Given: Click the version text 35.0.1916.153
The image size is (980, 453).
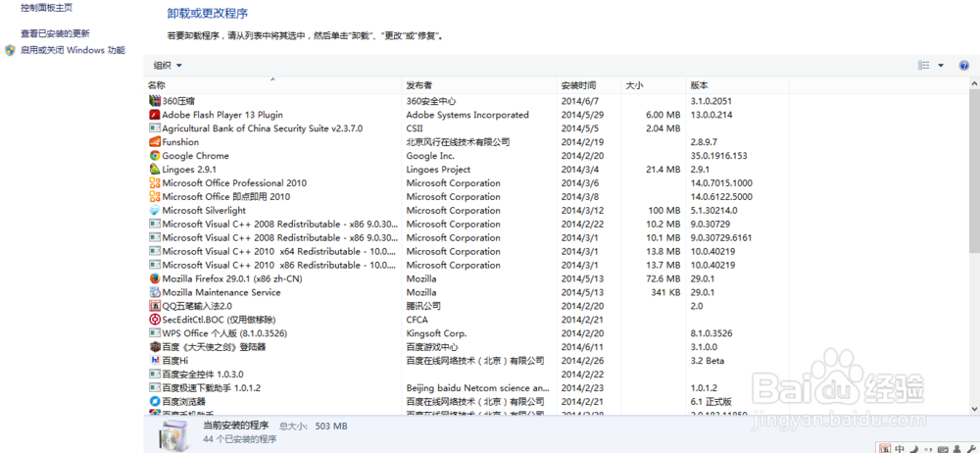Looking at the screenshot, I should point(718,156).
